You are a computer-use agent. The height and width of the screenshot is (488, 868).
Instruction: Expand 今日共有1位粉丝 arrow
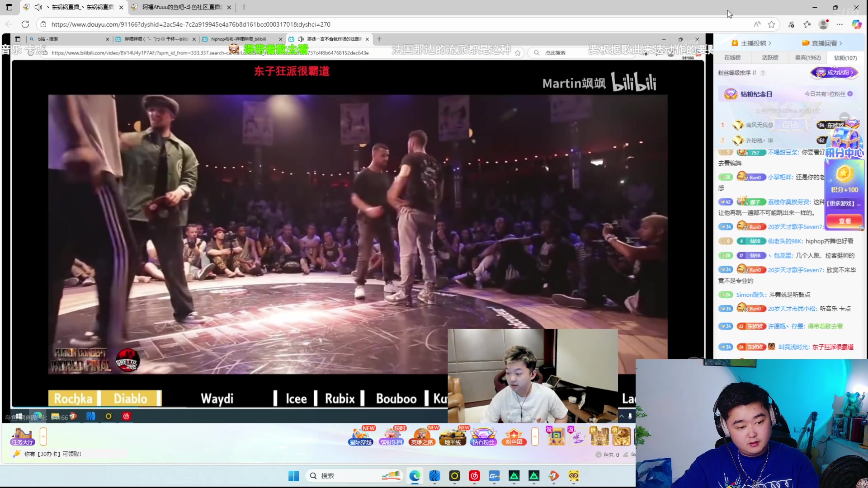(850, 94)
